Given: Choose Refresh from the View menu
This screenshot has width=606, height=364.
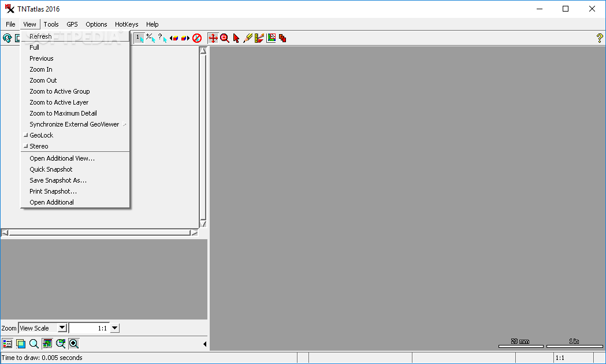Looking at the screenshot, I should [75, 36].
